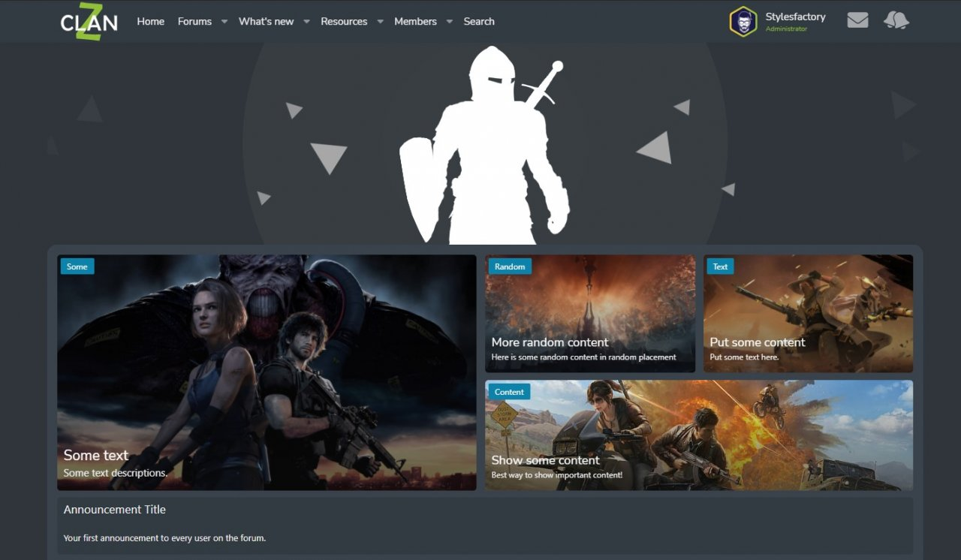Image resolution: width=961 pixels, height=560 pixels.
Task: Expand the Members dropdown arrow
Action: 450,22
